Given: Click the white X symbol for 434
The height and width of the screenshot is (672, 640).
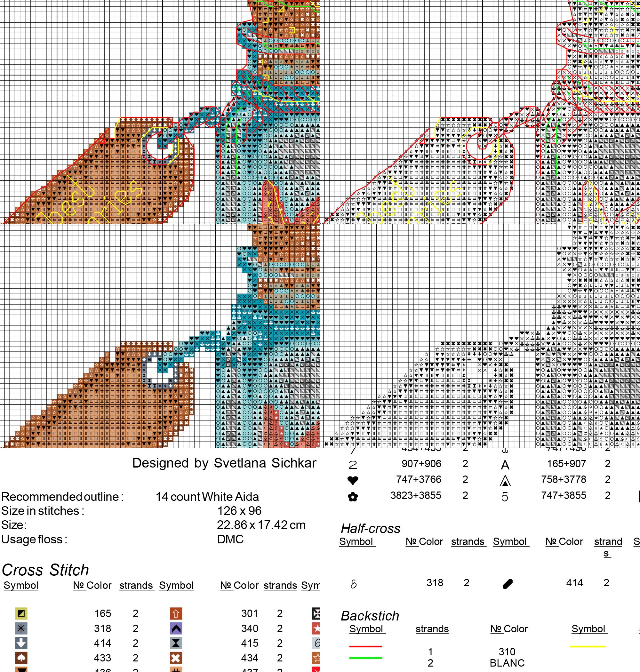Looking at the screenshot, I should (176, 658).
